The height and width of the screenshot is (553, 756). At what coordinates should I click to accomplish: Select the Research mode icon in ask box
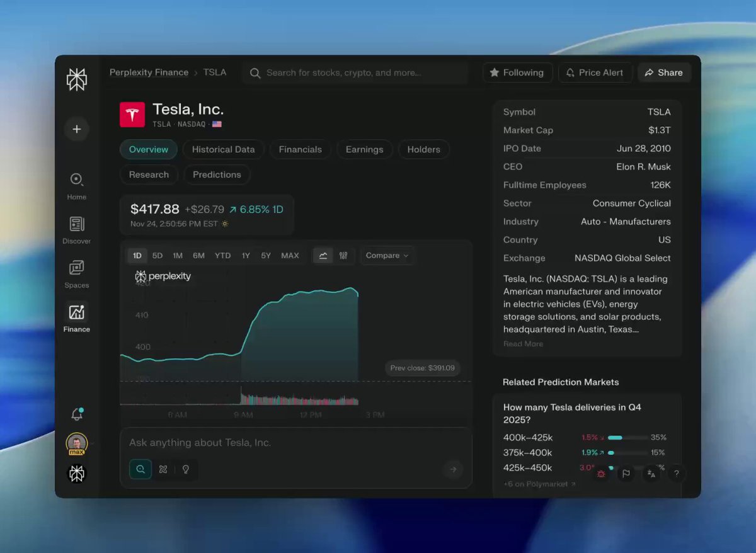tap(163, 469)
